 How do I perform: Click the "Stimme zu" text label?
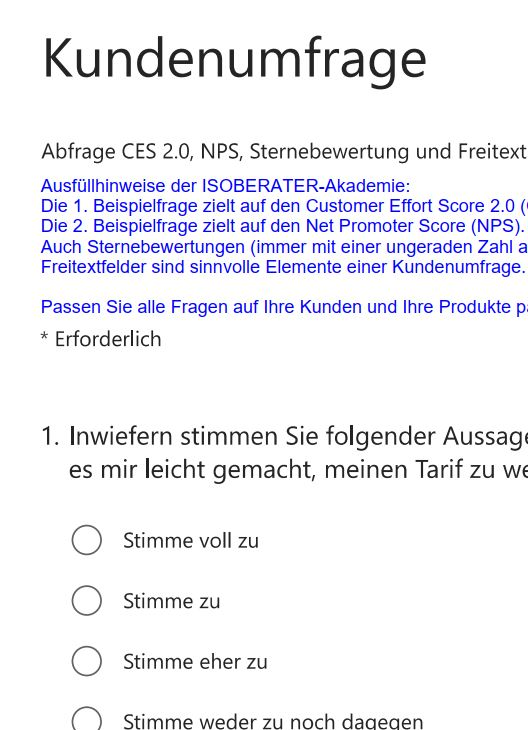(171, 601)
